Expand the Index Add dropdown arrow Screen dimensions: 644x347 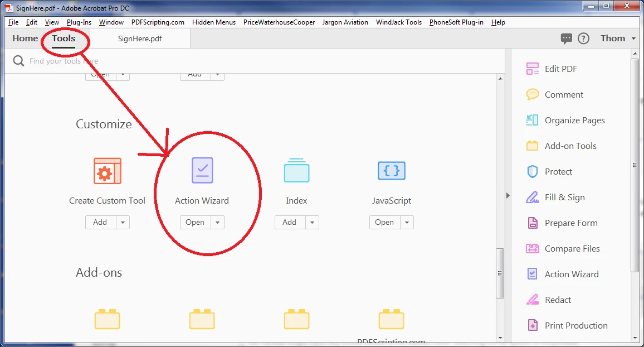pos(312,223)
